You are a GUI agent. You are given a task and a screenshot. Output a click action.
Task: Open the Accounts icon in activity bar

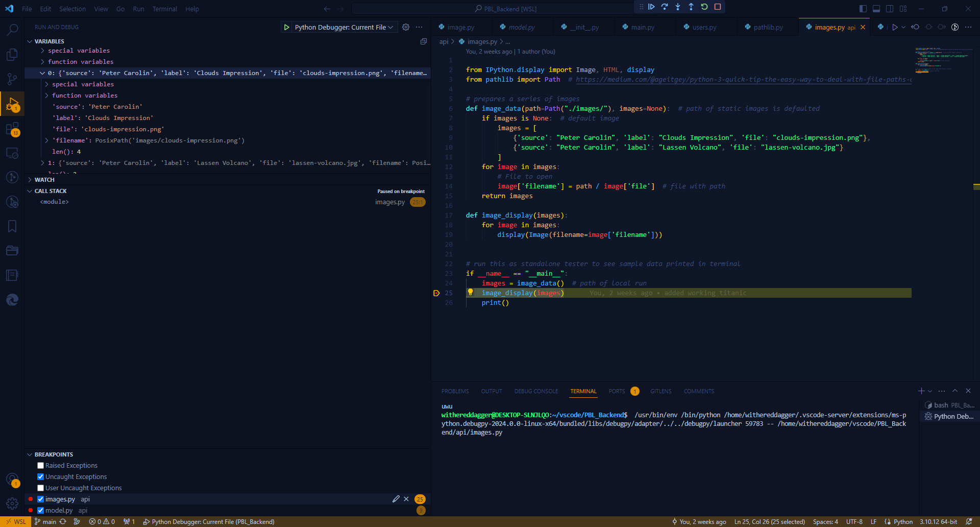tap(12, 480)
